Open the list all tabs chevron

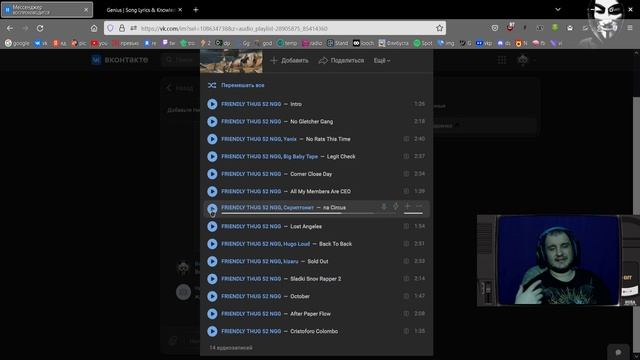[558, 9]
